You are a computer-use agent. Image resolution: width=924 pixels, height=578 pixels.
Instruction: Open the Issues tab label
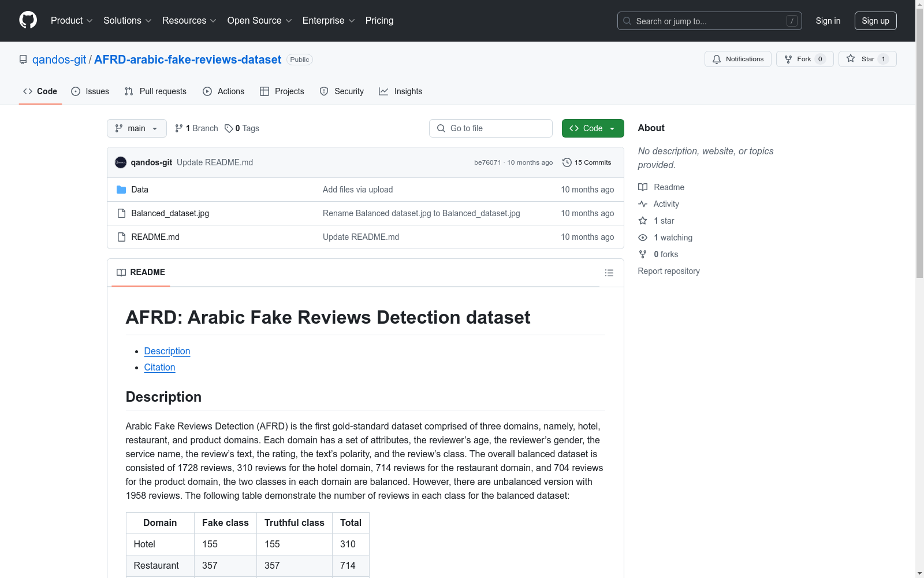click(x=97, y=91)
